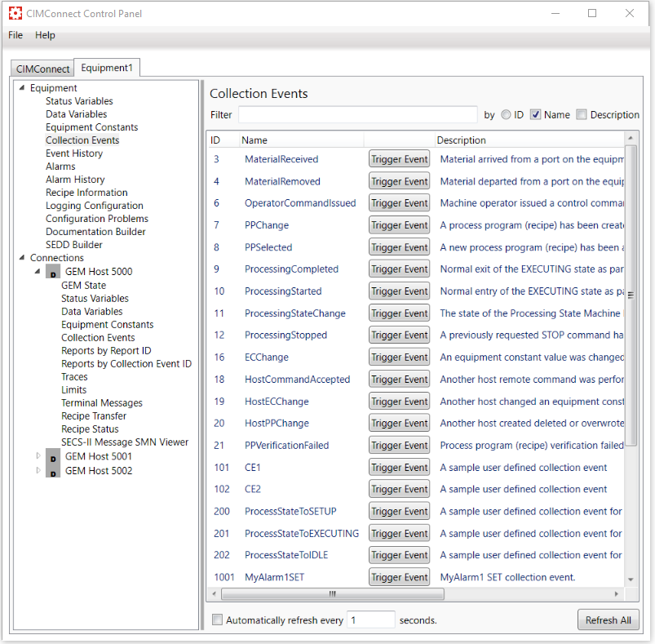
Task: Open Recipe Information in the tree
Action: 86,193
